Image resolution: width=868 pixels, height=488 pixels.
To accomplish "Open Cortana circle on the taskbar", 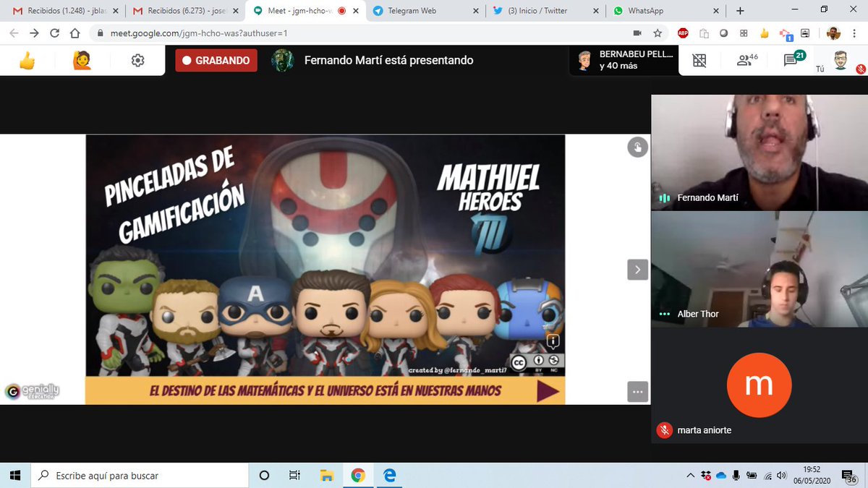I will (264, 475).
